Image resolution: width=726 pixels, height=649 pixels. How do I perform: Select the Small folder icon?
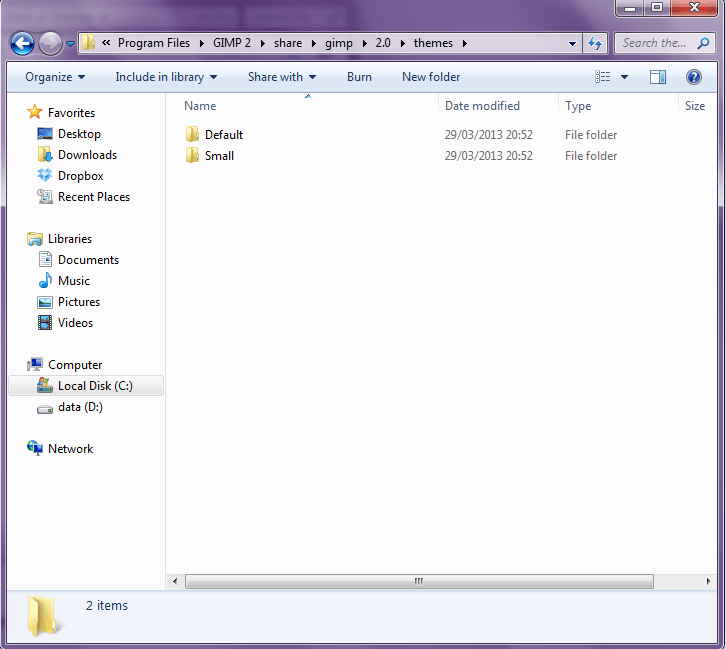pos(193,156)
